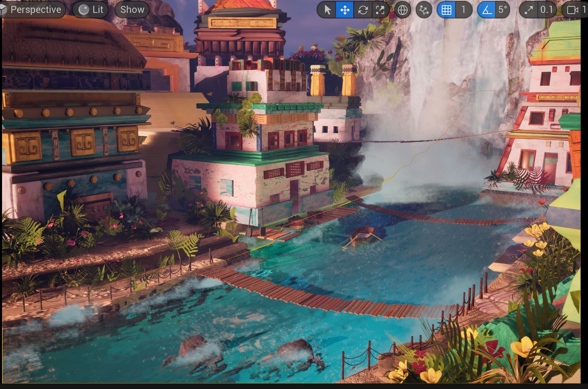Click the camera speed icon
588x389 pixels.
(x=572, y=10)
